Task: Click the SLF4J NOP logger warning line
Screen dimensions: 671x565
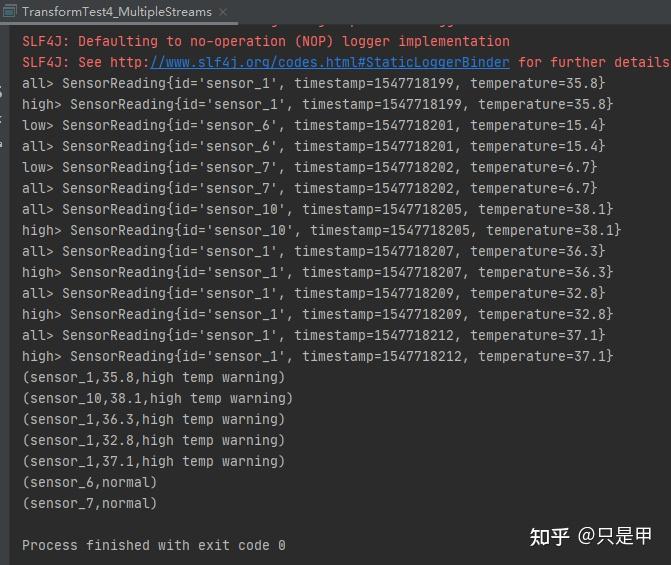Action: tap(265, 41)
